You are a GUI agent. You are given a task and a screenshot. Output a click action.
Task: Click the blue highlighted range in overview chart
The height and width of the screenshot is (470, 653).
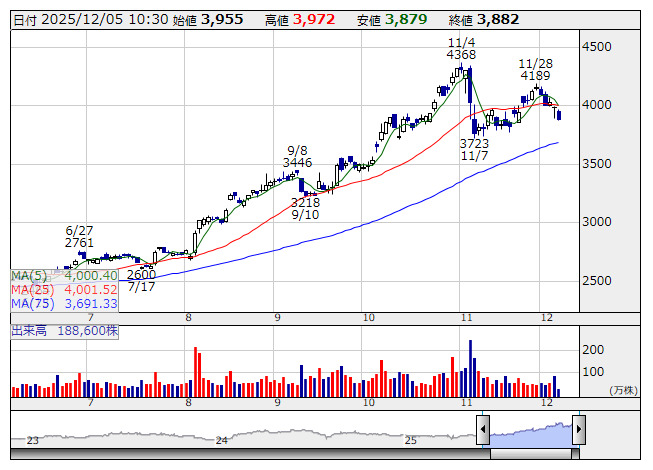(x=531, y=435)
